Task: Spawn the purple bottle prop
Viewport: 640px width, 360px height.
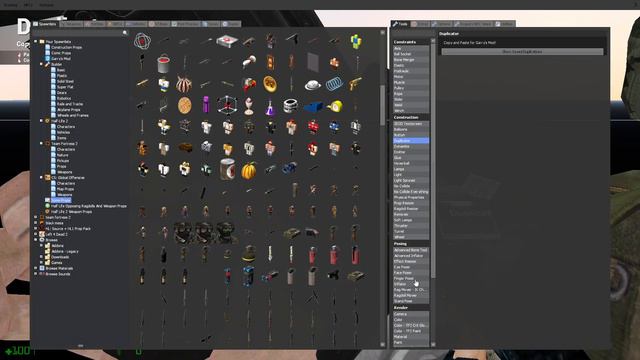Action: pyautogui.click(x=206, y=105)
